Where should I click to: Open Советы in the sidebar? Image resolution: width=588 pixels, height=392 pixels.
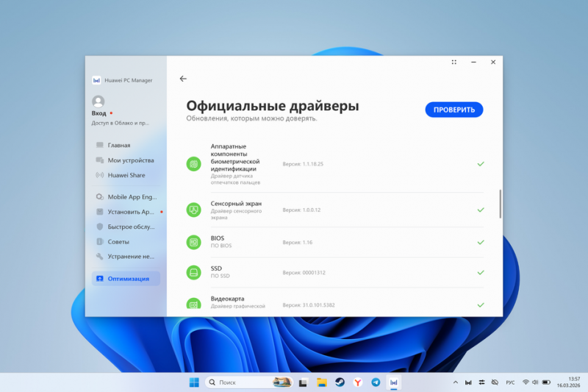126,241
